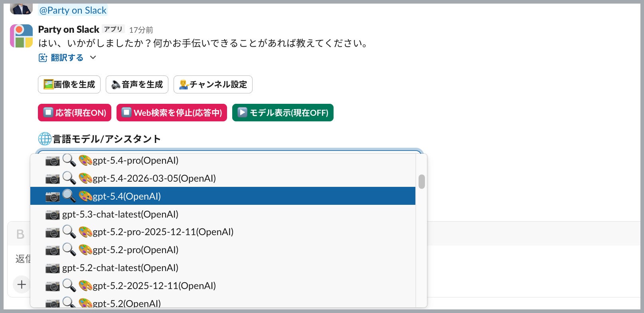This screenshot has width=644, height=313.
Task: Click the dropdown list scrollbar thumb
Action: (421, 181)
